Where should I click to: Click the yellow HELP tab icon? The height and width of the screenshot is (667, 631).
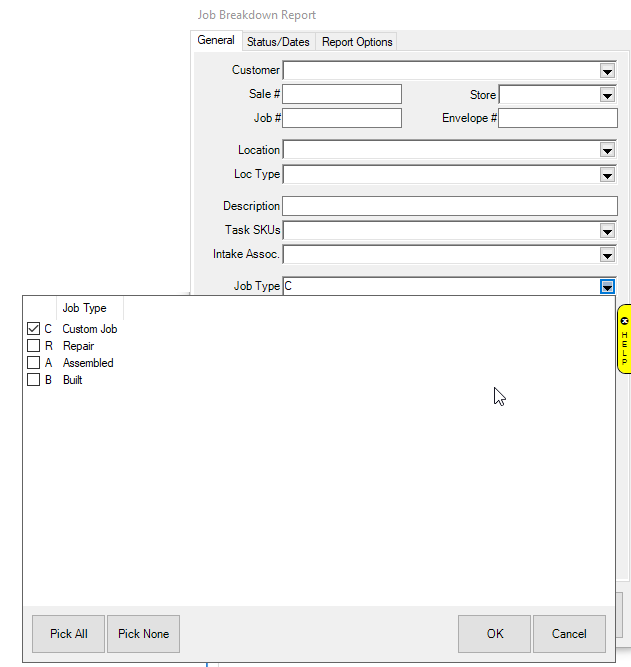624,340
